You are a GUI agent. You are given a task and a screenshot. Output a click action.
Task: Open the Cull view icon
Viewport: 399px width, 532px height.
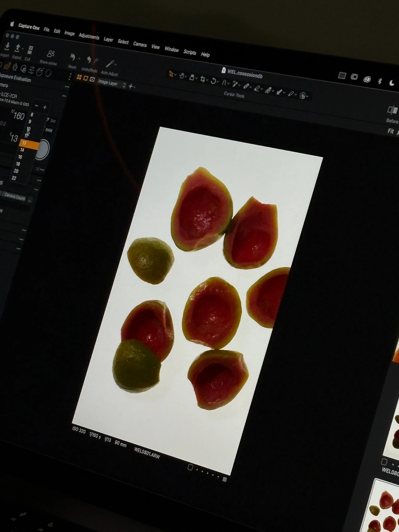(30, 50)
